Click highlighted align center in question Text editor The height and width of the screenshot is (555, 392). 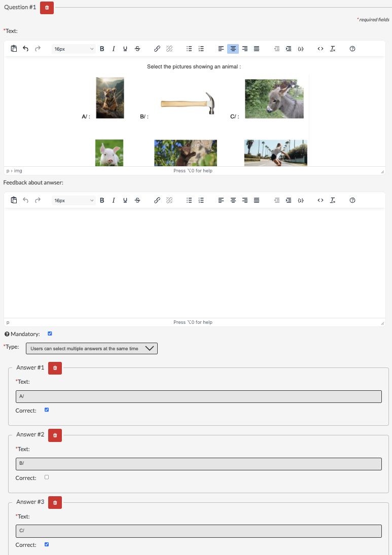(233, 49)
